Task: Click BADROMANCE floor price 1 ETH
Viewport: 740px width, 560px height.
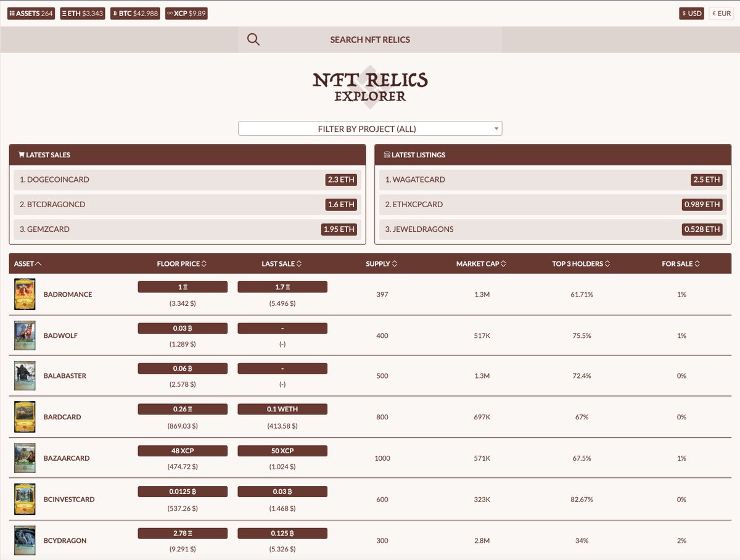Action: pos(183,287)
